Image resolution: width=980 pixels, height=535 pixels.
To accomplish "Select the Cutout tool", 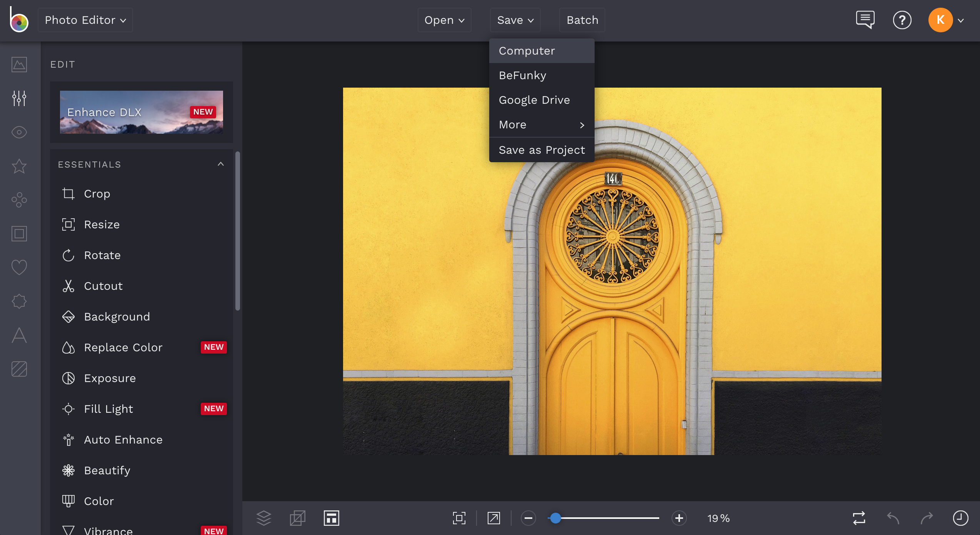I will 103,286.
